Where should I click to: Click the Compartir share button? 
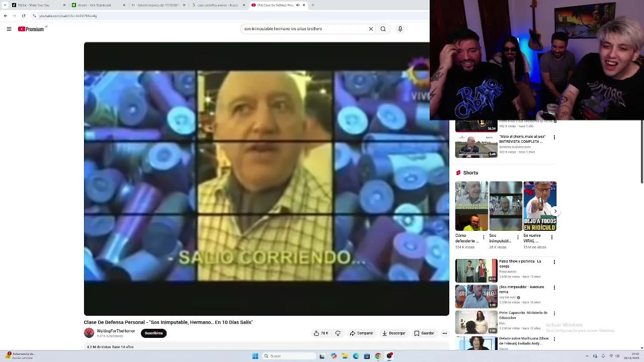tap(361, 333)
